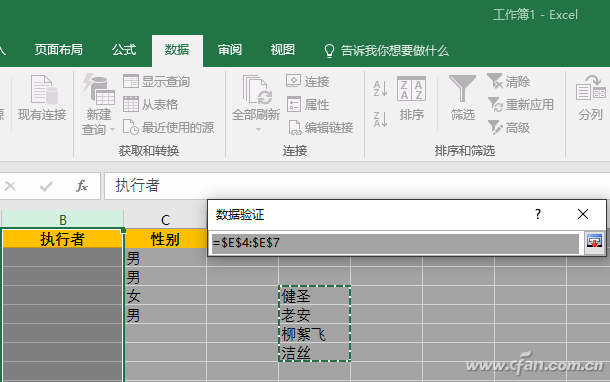The height and width of the screenshot is (382, 610).
Task: Click the cell containing 洁丝
Action: coord(315,352)
